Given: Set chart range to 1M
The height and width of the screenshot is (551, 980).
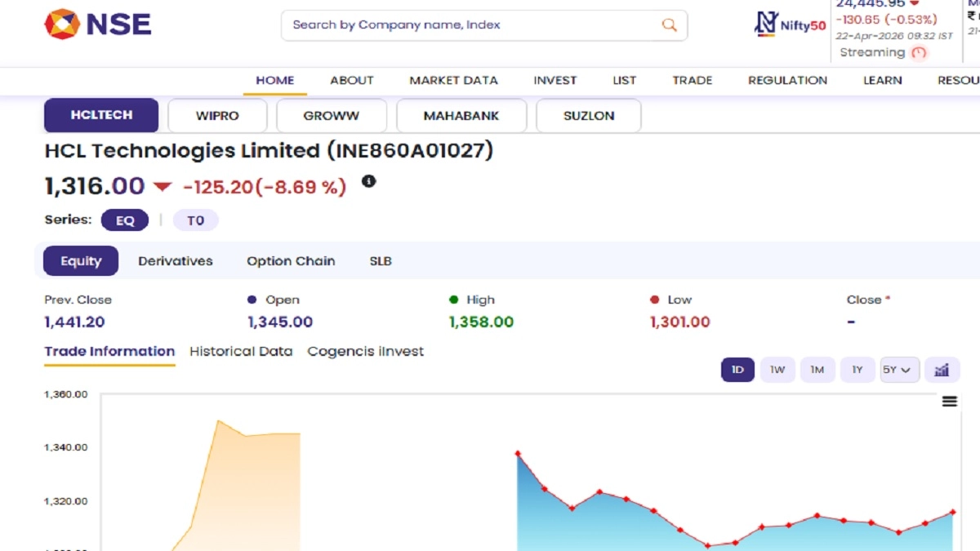Looking at the screenshot, I should [817, 370].
